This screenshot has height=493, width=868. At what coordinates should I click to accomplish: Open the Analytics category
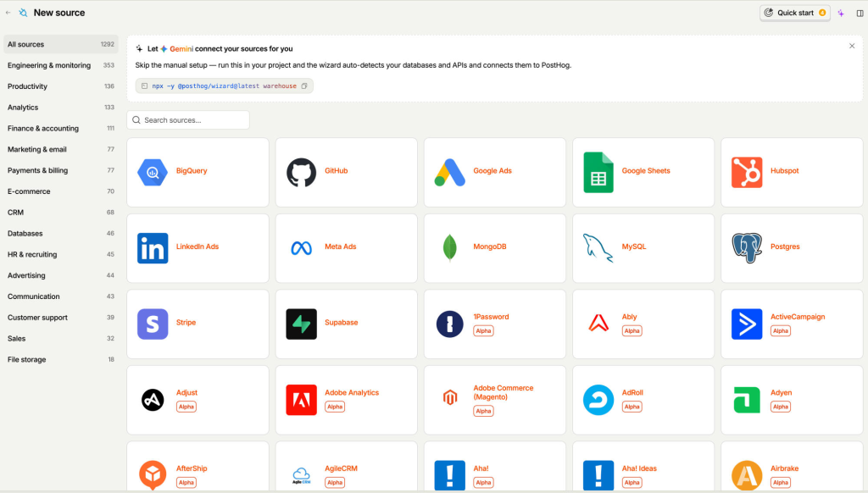[61, 108]
